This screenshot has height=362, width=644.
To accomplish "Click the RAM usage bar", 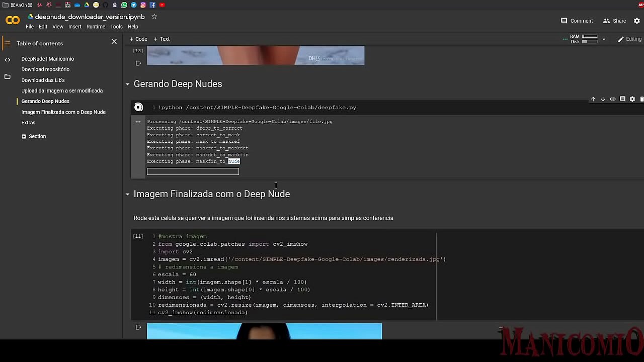I will click(x=590, y=37).
